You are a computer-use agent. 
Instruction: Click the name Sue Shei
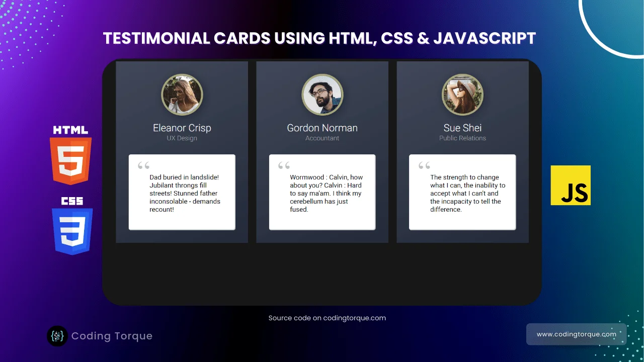click(462, 128)
